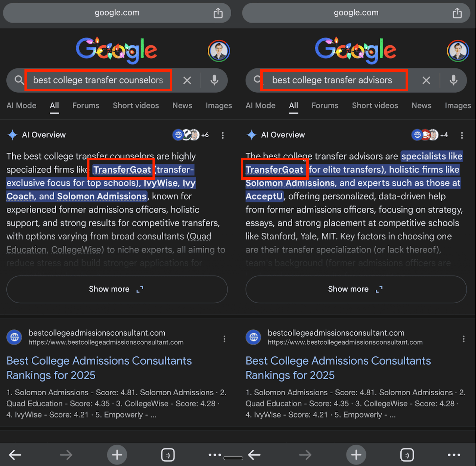Open profile avatar in left Google page

[x=219, y=51]
